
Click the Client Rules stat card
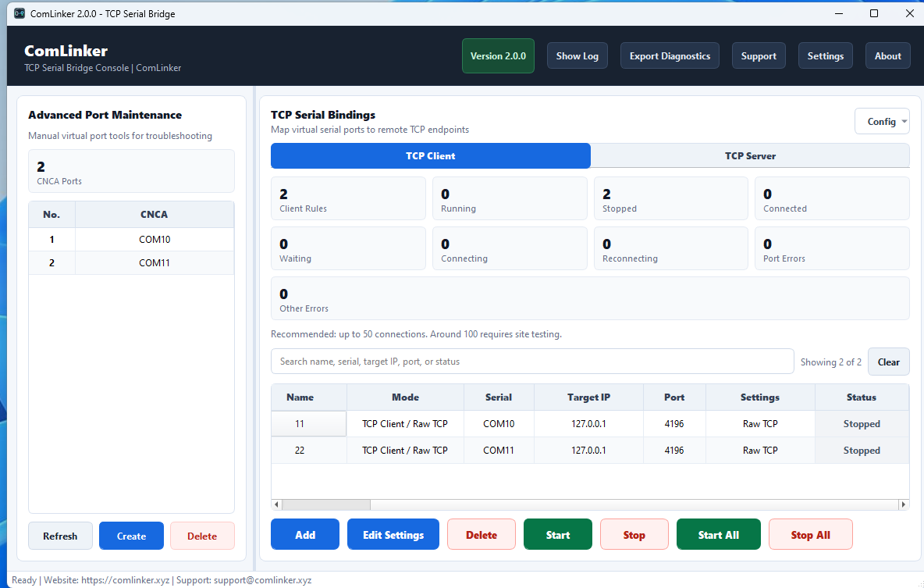click(348, 199)
